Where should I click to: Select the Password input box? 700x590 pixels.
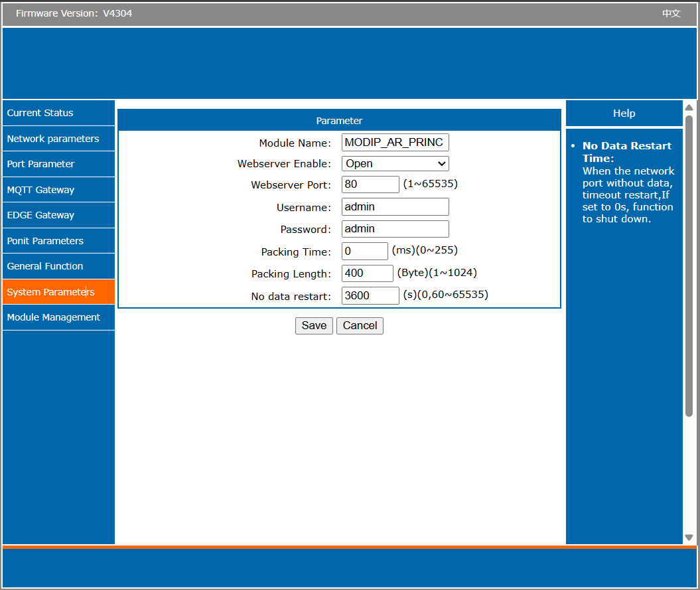pyautogui.click(x=395, y=229)
